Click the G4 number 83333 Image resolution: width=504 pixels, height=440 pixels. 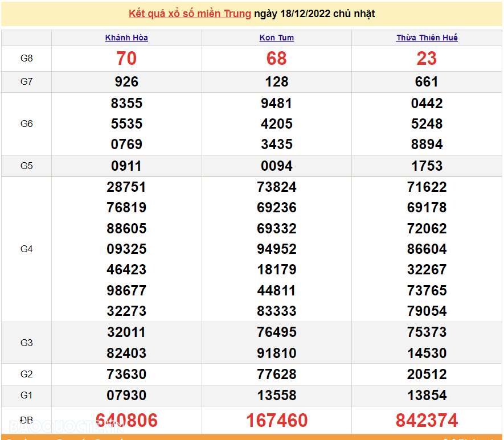coord(277,311)
